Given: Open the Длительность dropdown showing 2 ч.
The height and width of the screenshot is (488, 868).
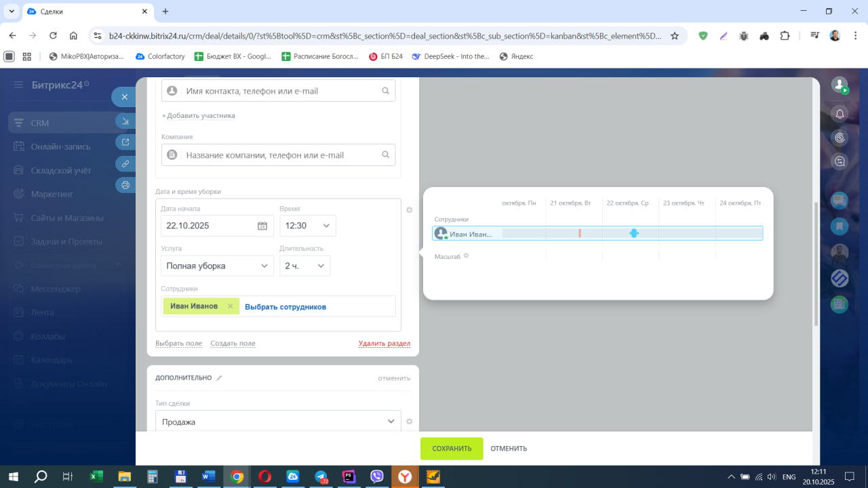Looking at the screenshot, I should (305, 266).
